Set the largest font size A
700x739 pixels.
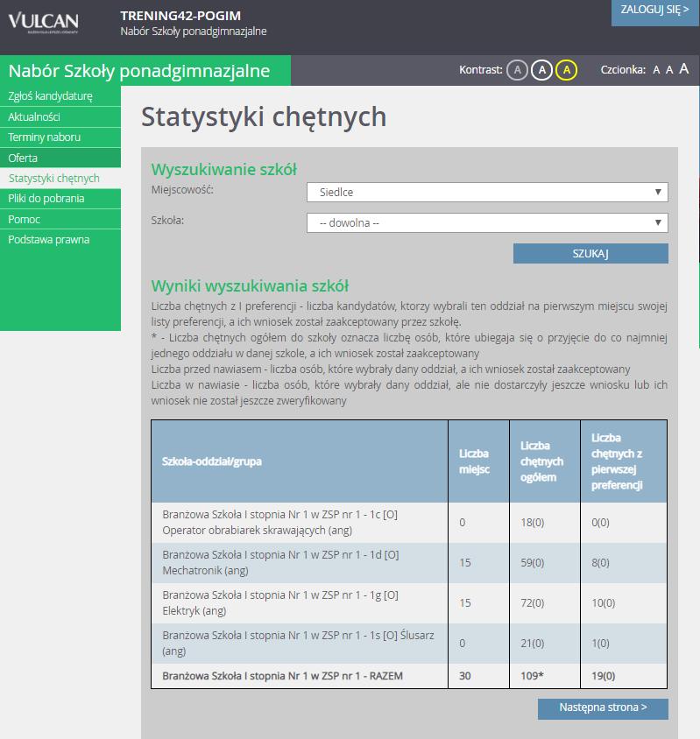(x=683, y=69)
